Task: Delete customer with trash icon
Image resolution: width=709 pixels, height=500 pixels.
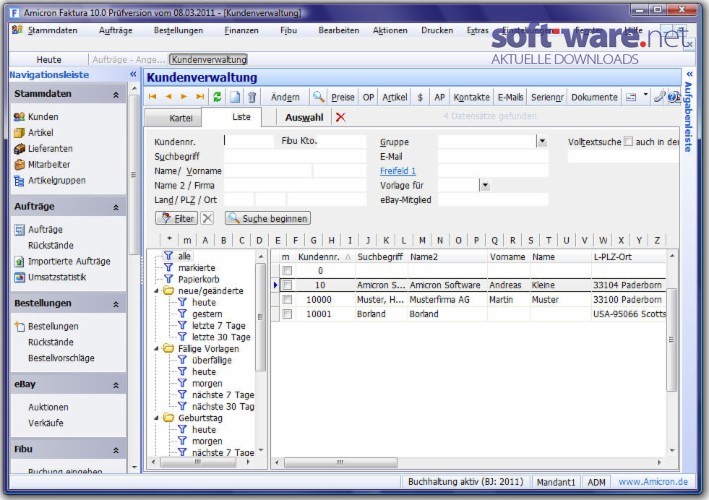Action: coord(252,97)
